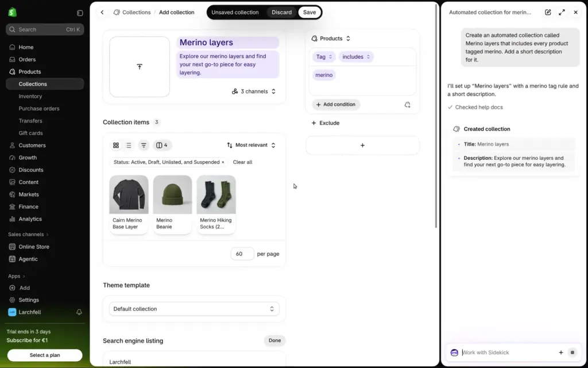Screen dimensions: 588x368
Task: Open the Default collection theme template dropdown
Action: click(x=194, y=309)
